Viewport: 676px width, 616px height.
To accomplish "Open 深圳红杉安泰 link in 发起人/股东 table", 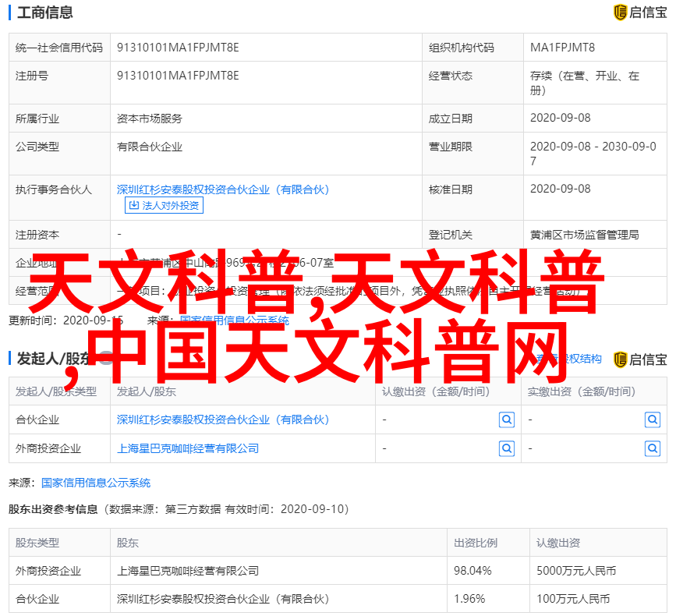I will (223, 420).
